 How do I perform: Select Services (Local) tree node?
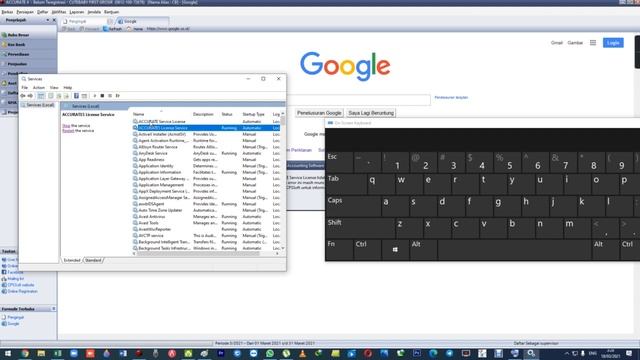click(40, 105)
